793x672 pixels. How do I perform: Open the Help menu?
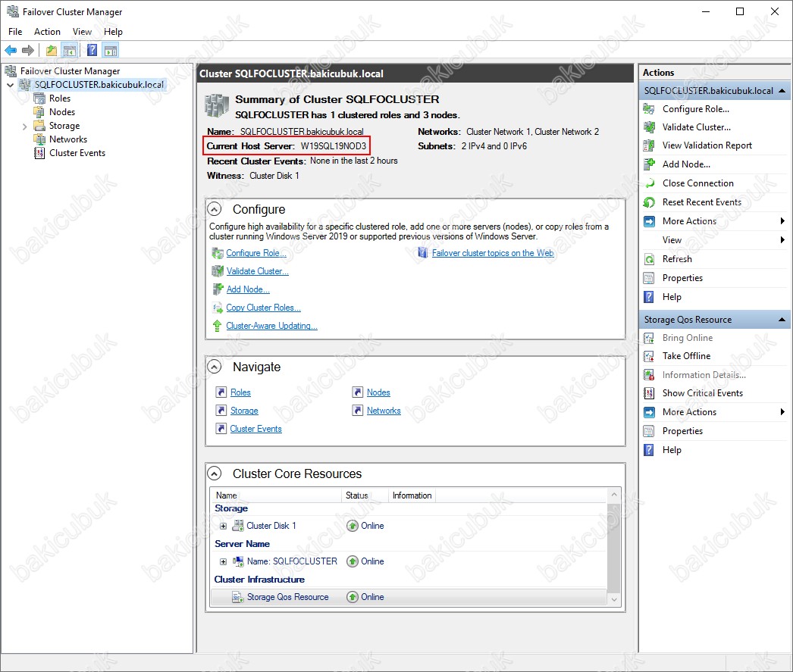point(113,31)
